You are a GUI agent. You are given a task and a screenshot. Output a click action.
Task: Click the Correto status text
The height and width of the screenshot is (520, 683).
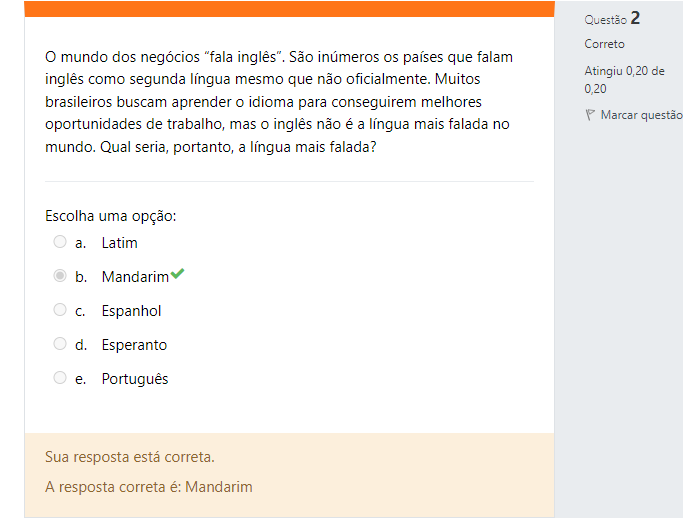[605, 44]
